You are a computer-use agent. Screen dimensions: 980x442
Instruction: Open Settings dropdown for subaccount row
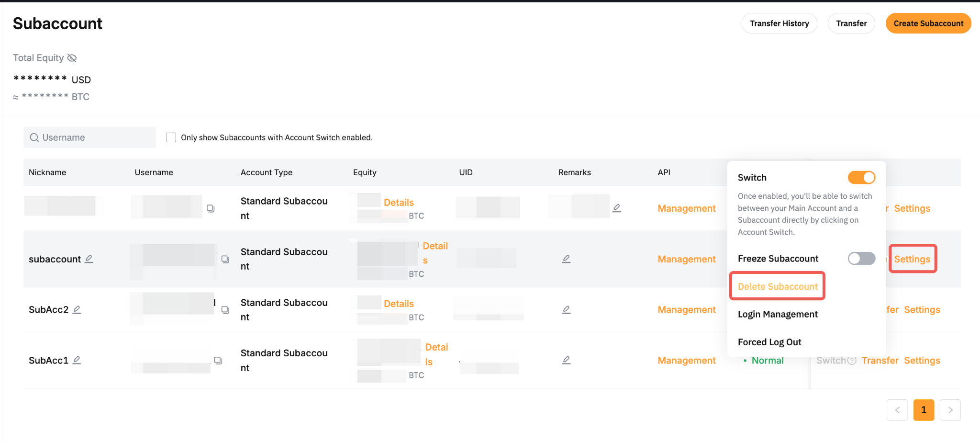[912, 259]
